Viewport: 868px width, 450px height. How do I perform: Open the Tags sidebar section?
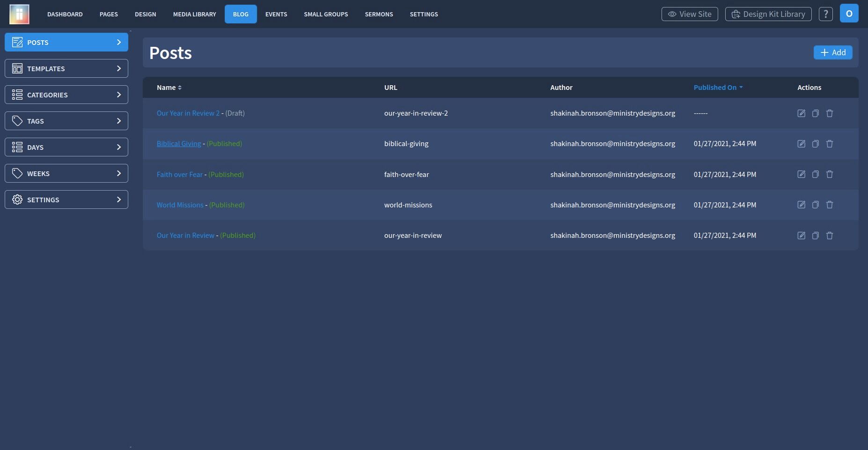66,121
